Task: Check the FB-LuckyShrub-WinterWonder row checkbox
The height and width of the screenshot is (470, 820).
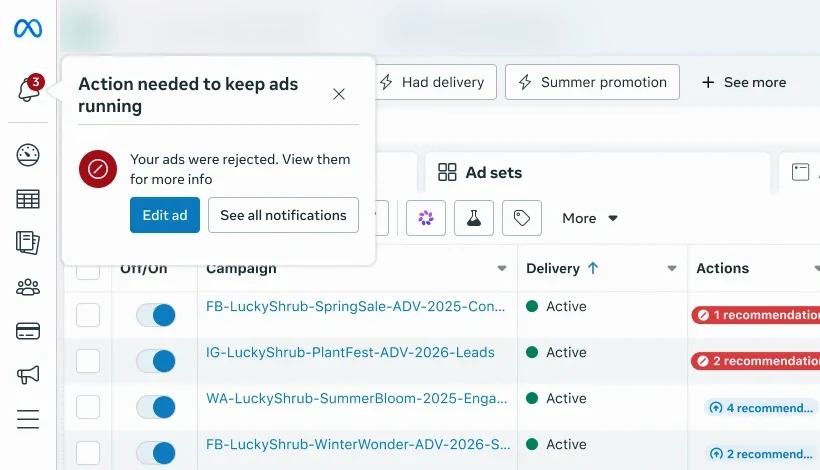Action: [88, 453]
